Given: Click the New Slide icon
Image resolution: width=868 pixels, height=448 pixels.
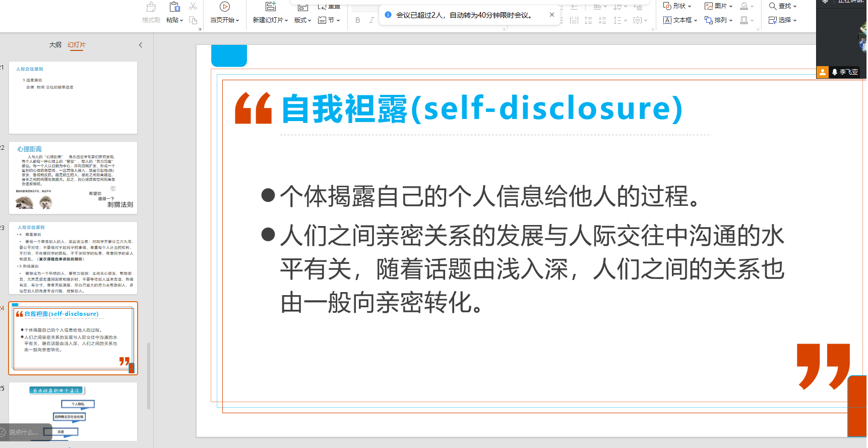Looking at the screenshot, I should pos(271,7).
